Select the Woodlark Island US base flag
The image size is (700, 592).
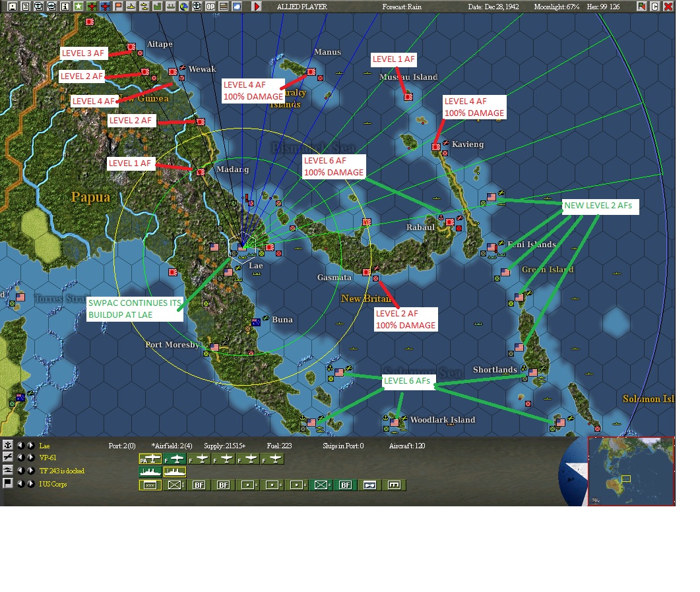[395, 422]
